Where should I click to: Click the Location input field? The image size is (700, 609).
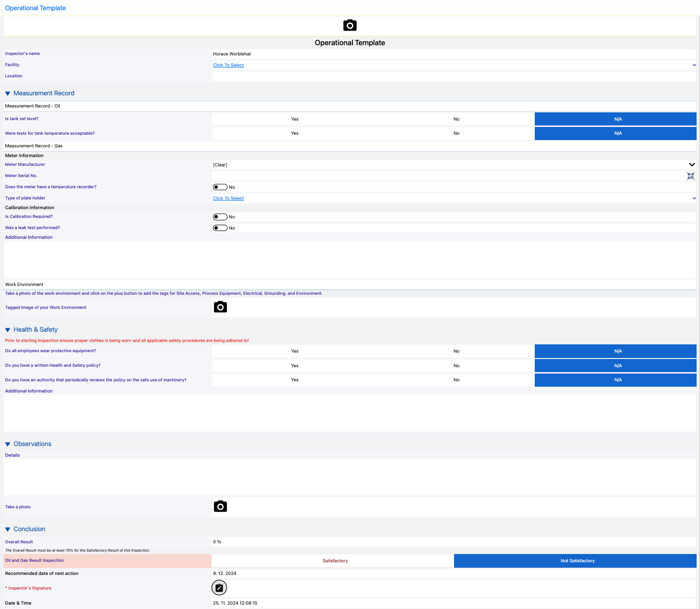[454, 76]
